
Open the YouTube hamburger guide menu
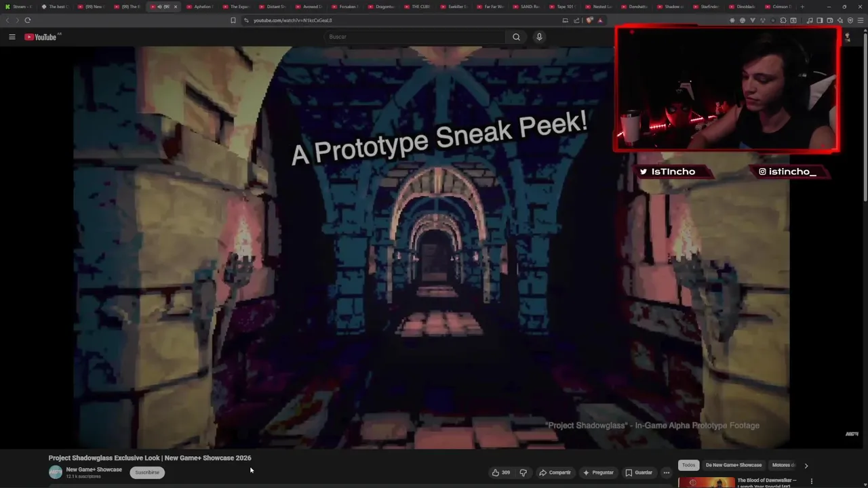coord(12,37)
